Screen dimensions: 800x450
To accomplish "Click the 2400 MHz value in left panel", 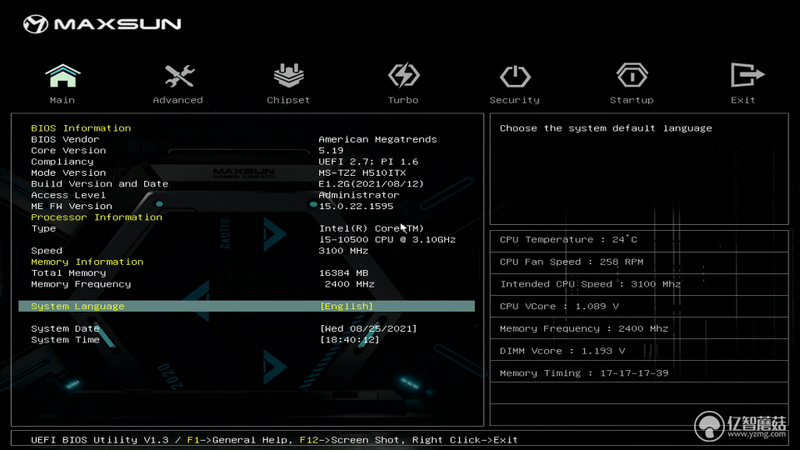I will click(349, 284).
